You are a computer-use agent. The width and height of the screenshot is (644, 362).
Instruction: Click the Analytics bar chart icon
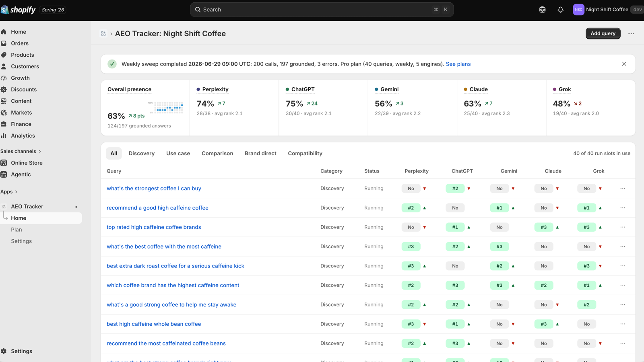pyautogui.click(x=4, y=136)
